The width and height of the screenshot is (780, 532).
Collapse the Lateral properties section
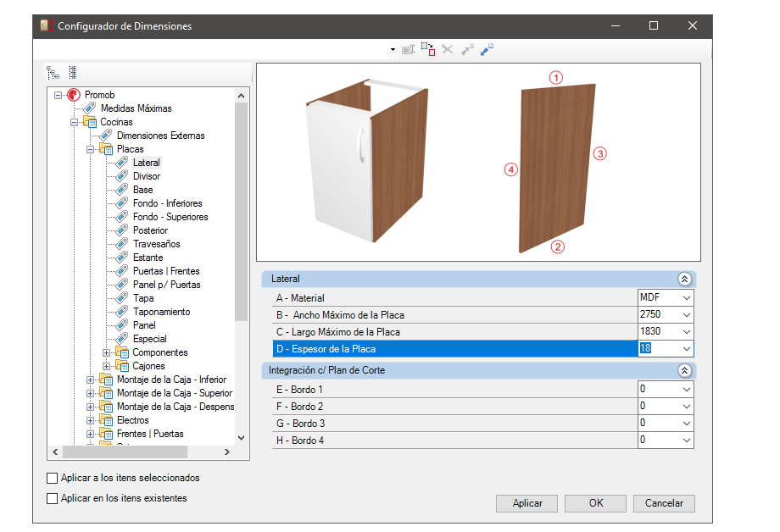tap(684, 279)
